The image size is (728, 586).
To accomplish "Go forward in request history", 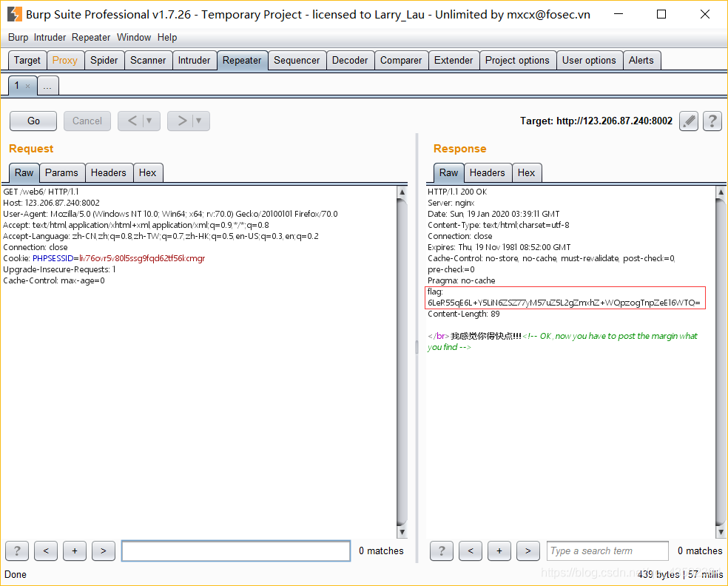I will [181, 121].
